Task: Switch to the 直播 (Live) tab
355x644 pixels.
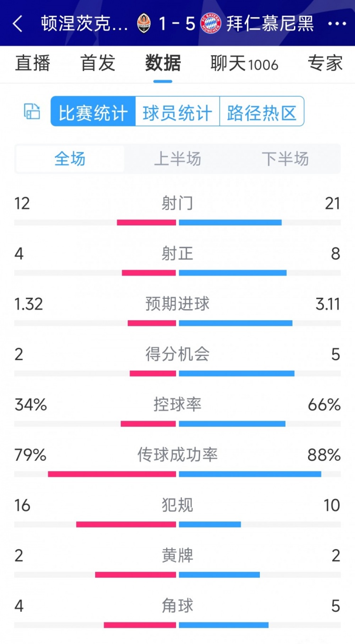Action: [x=32, y=64]
